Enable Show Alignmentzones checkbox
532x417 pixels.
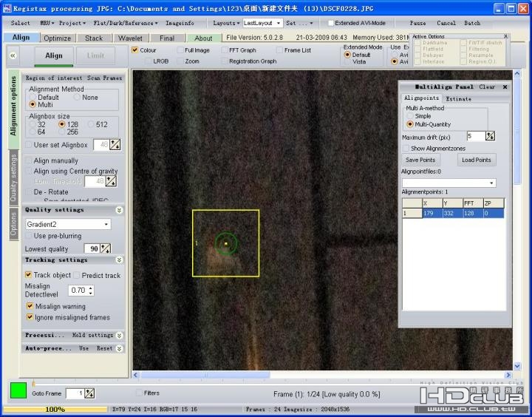tap(406, 149)
